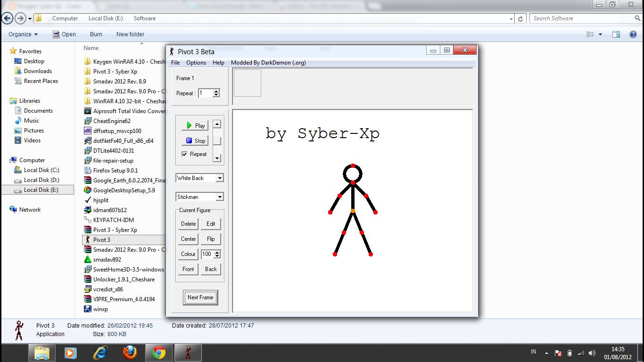Click the Next Frame button

(x=200, y=297)
